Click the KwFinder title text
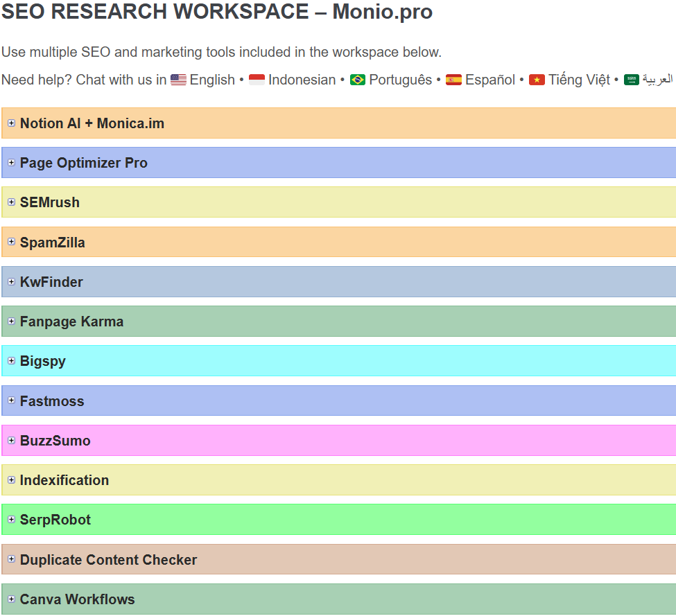Image resolution: width=676 pixels, height=616 pixels. [x=51, y=282]
